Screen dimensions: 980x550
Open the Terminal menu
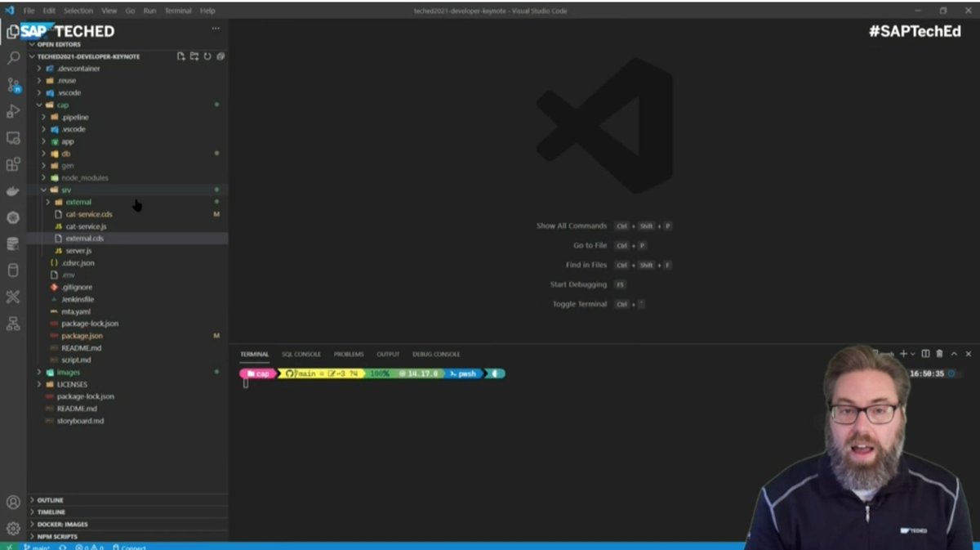click(x=178, y=11)
